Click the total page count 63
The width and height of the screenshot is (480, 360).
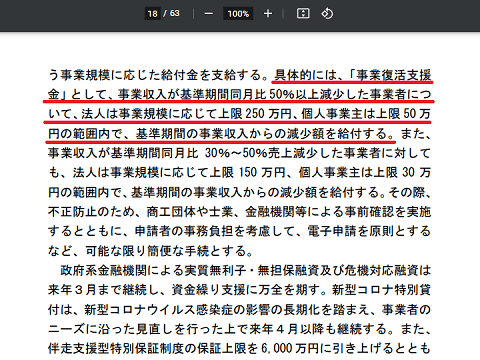click(175, 13)
